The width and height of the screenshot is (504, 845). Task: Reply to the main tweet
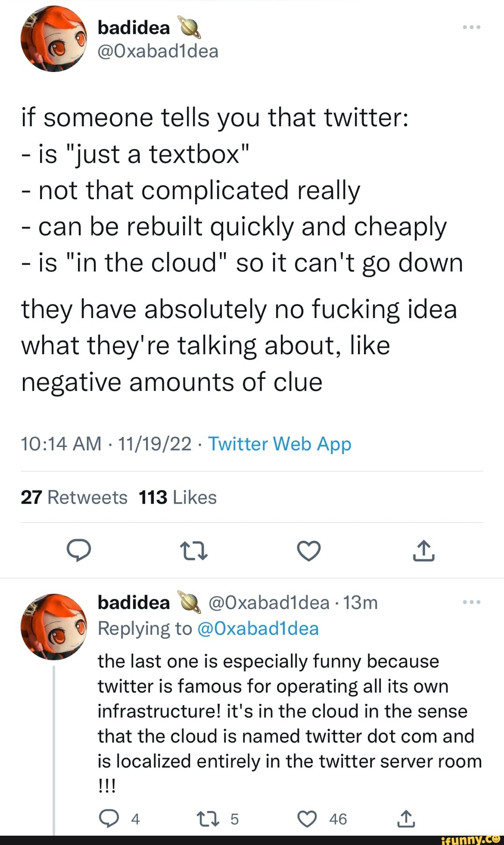78,550
